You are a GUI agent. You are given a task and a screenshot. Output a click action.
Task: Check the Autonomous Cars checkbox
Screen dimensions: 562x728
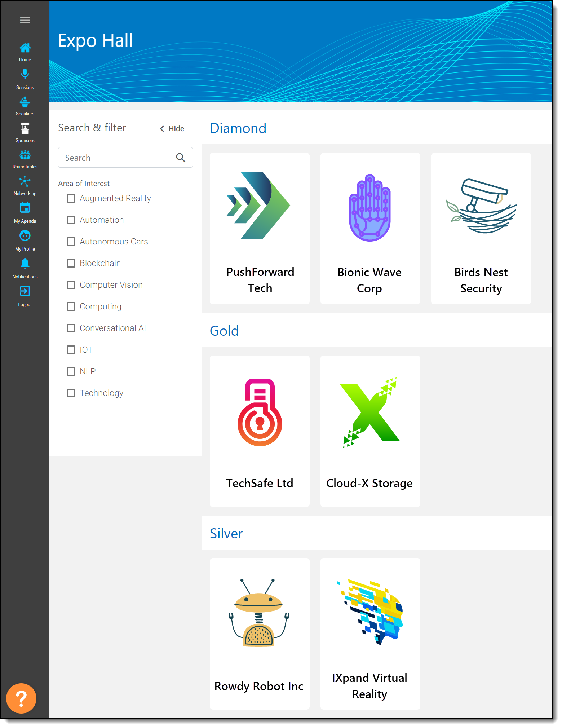pos(71,242)
